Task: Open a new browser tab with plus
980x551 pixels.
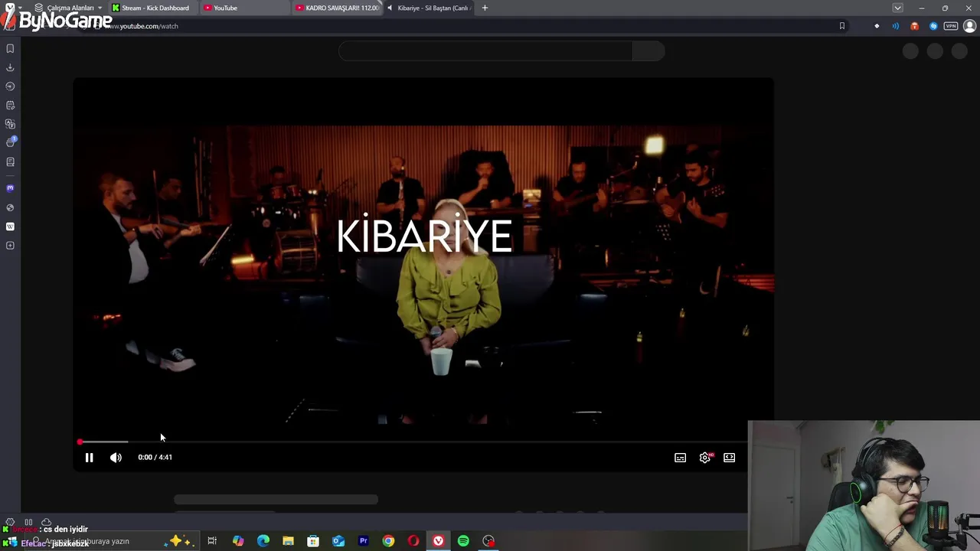Action: click(485, 8)
